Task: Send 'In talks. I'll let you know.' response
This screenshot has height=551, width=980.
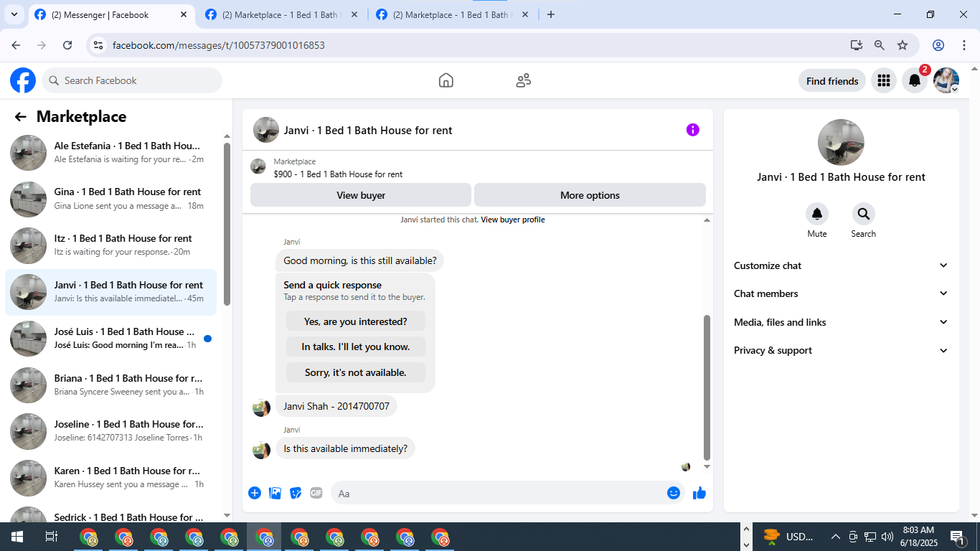Action: (x=356, y=347)
